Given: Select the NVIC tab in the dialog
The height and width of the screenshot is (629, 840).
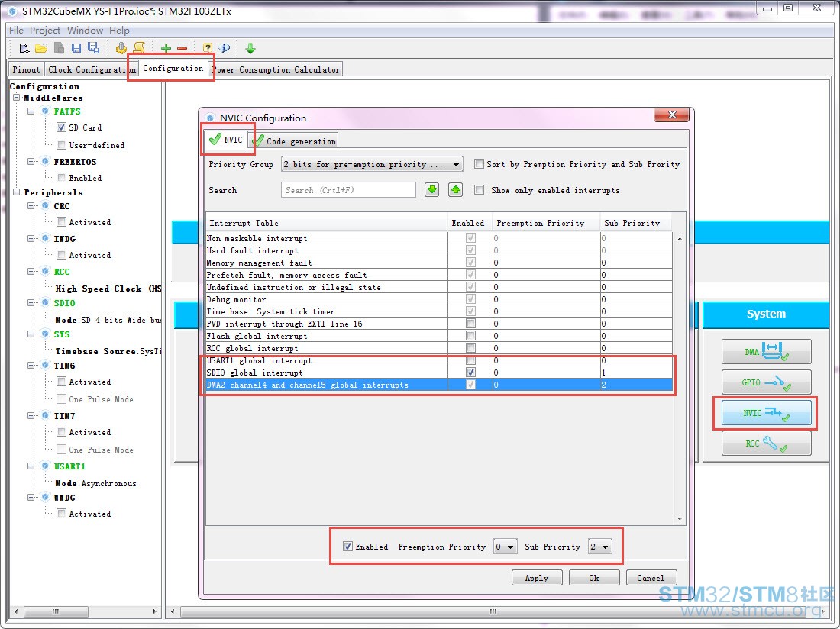Looking at the screenshot, I should (227, 140).
